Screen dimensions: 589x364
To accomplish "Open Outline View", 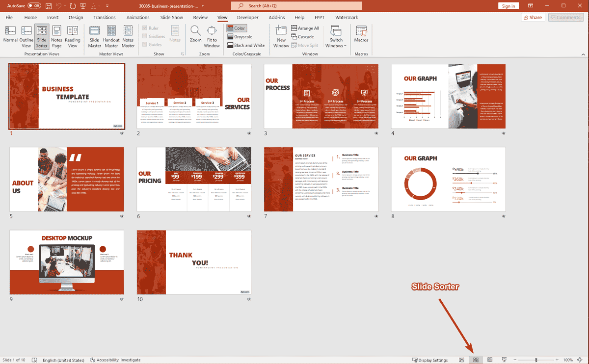I will tap(26, 35).
